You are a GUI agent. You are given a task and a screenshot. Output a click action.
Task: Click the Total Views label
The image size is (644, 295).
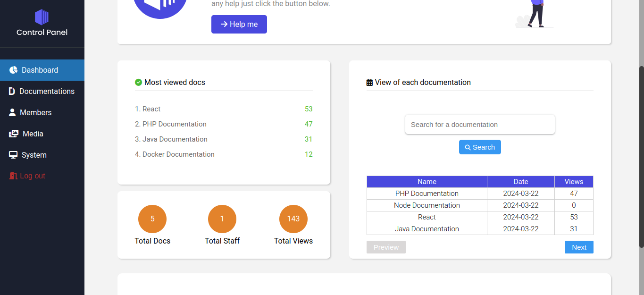293,241
